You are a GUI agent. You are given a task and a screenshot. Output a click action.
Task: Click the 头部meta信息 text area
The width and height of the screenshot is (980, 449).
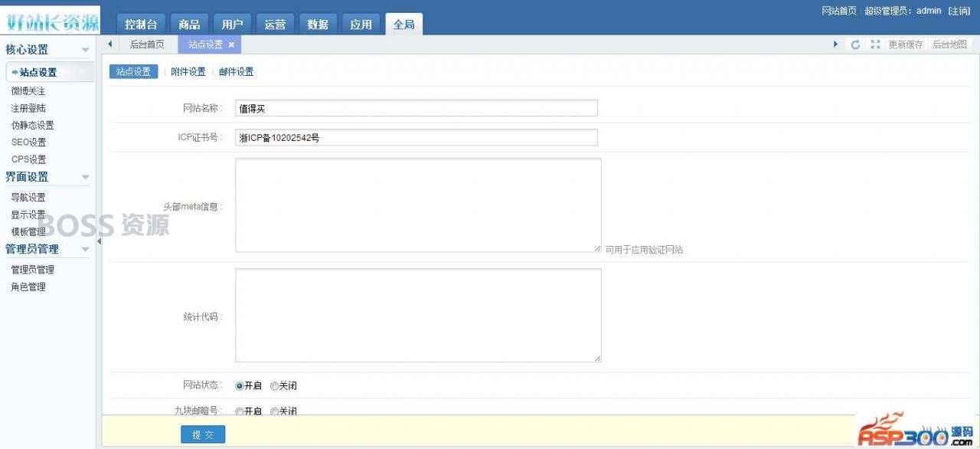click(418, 205)
